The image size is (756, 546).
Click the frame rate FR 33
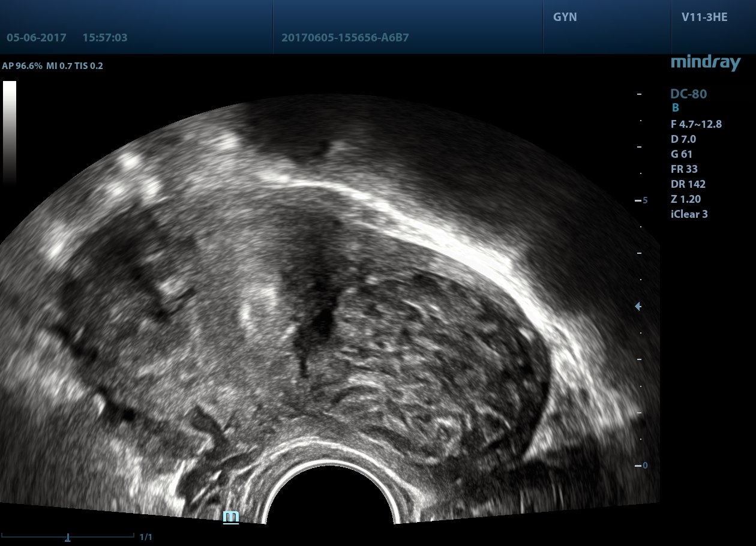point(684,169)
